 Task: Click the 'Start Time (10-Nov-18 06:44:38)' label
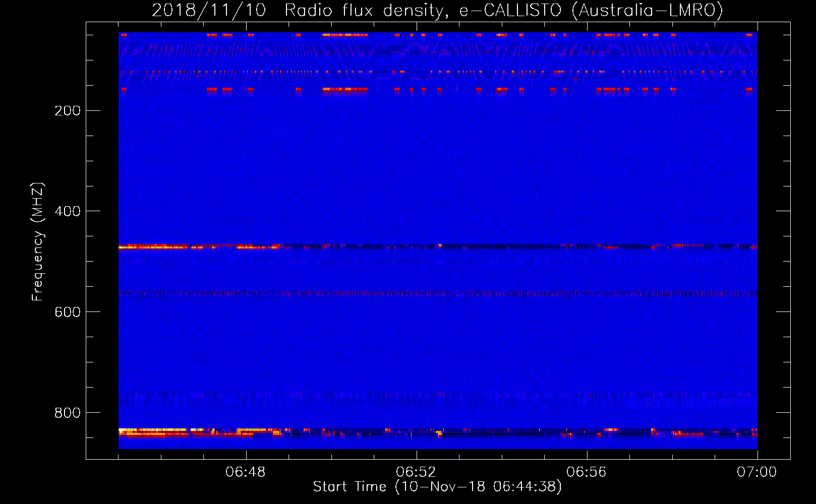pyautogui.click(x=437, y=487)
